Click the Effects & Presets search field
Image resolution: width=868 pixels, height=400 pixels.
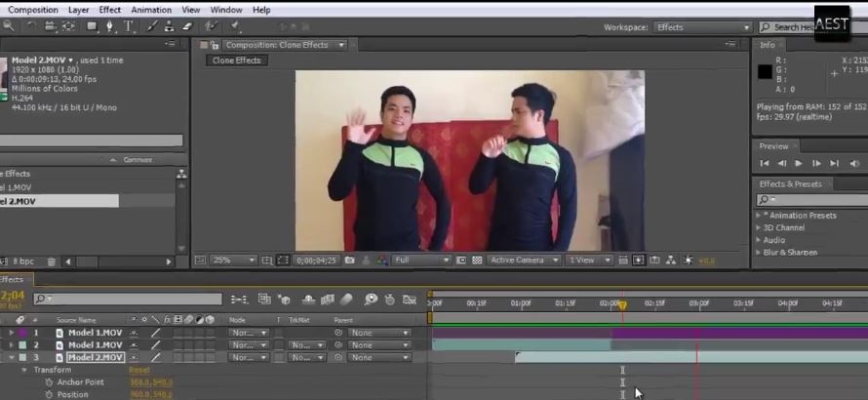812,199
